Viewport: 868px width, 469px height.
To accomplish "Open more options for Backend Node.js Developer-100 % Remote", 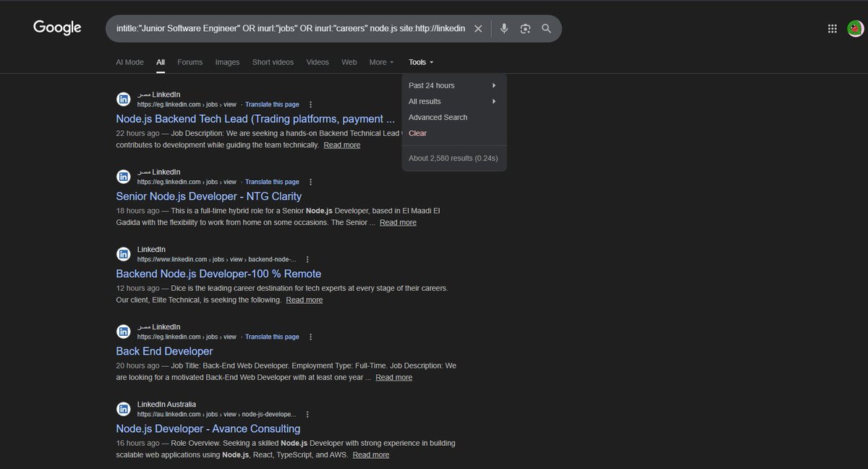I will (307, 260).
